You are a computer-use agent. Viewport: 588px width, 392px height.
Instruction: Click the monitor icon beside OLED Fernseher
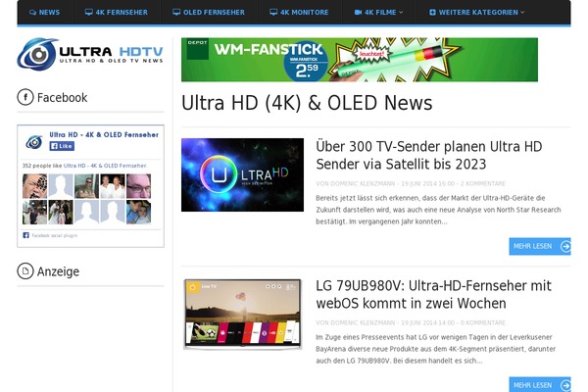(176, 12)
